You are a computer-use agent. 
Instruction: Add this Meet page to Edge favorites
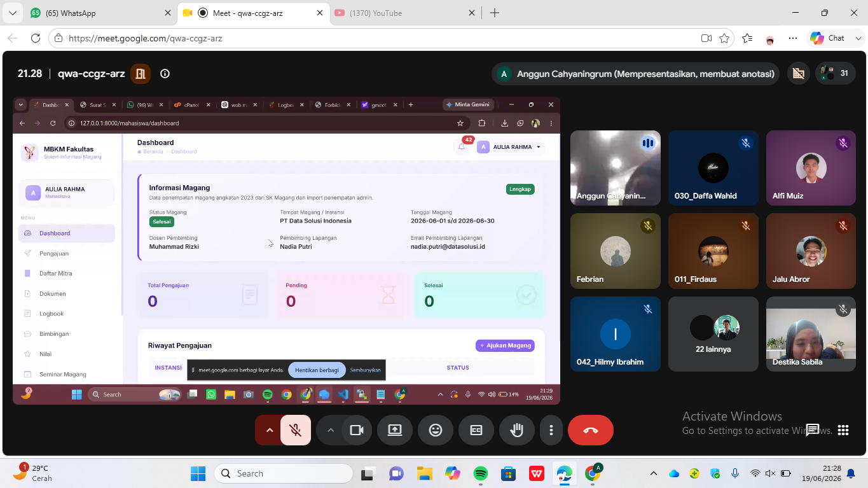click(x=724, y=38)
